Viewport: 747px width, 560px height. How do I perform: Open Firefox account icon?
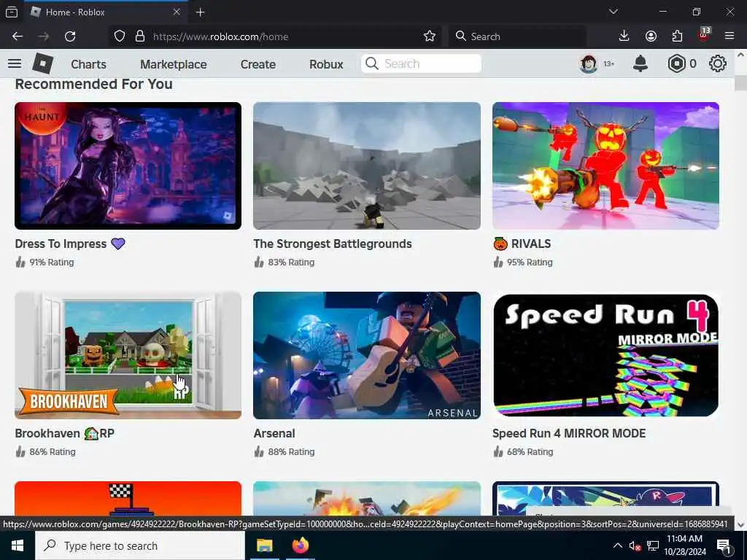651,36
